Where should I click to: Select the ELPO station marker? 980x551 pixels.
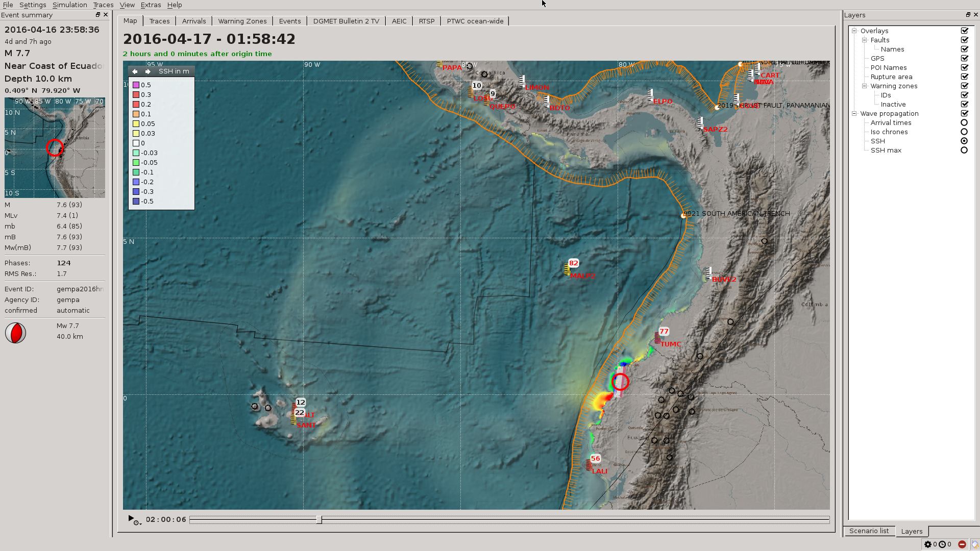[x=650, y=95]
